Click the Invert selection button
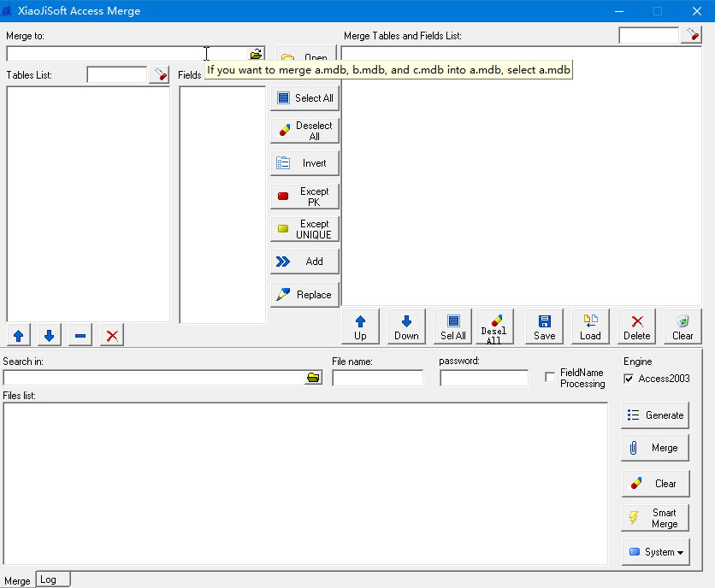 (304, 163)
